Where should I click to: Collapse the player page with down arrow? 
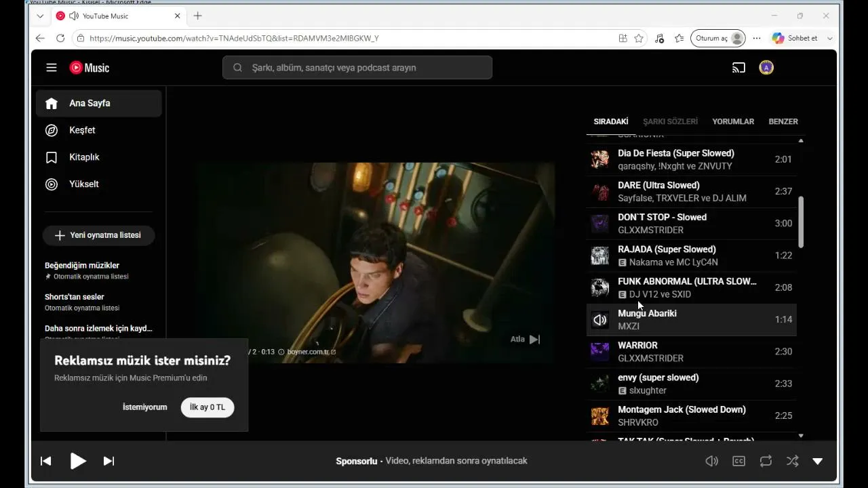(x=818, y=461)
